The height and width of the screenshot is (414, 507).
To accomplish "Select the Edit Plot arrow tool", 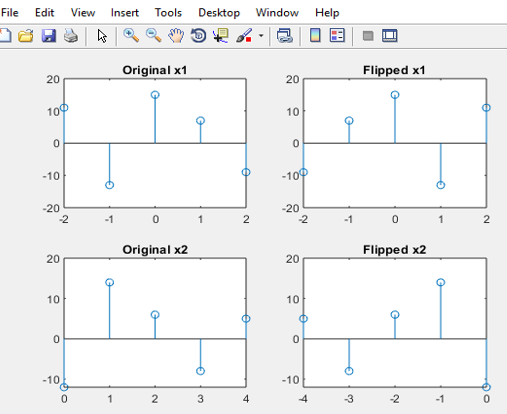I will pos(102,36).
